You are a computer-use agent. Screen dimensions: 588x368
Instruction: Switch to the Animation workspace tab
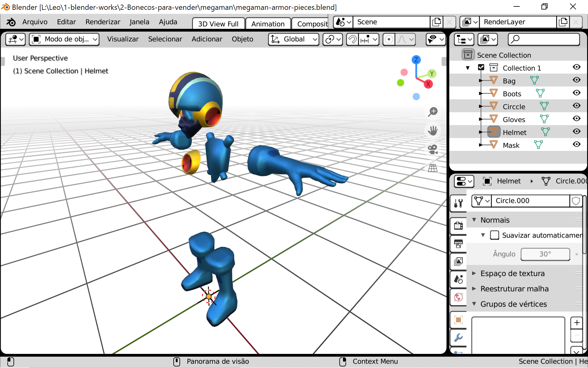[x=268, y=24]
